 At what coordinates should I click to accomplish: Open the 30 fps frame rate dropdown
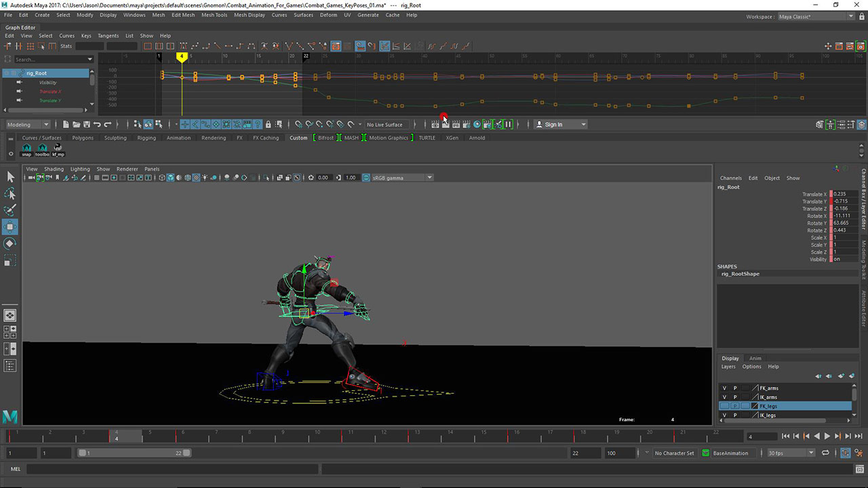(x=790, y=453)
